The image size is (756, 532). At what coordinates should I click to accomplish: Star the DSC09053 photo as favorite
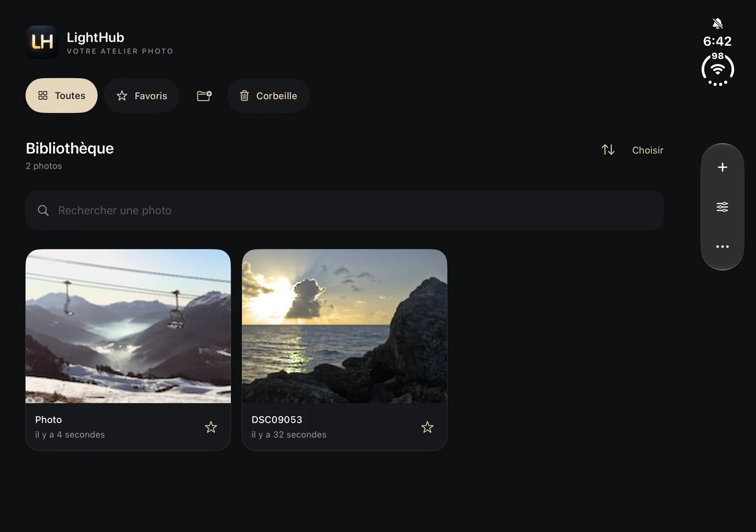click(427, 427)
